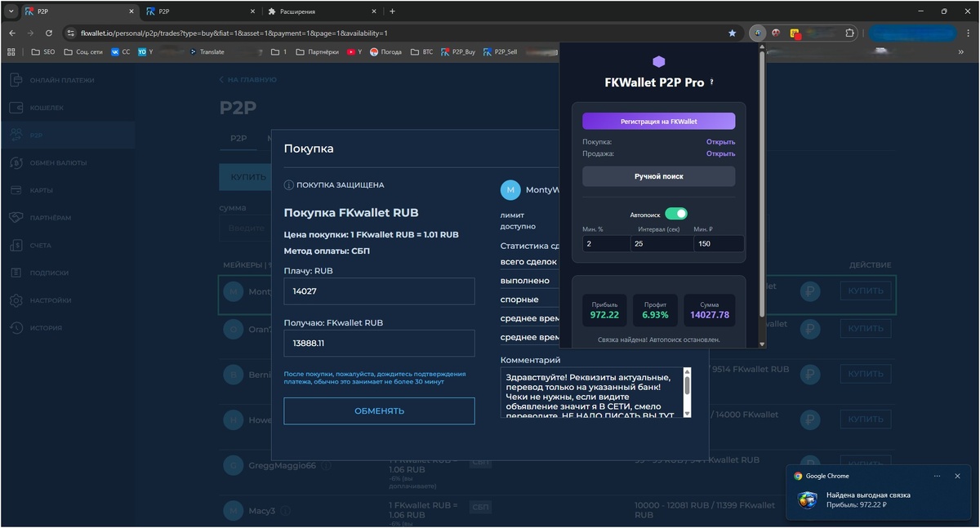Click the active FKWallet extension icon in toolbar

pos(758,33)
